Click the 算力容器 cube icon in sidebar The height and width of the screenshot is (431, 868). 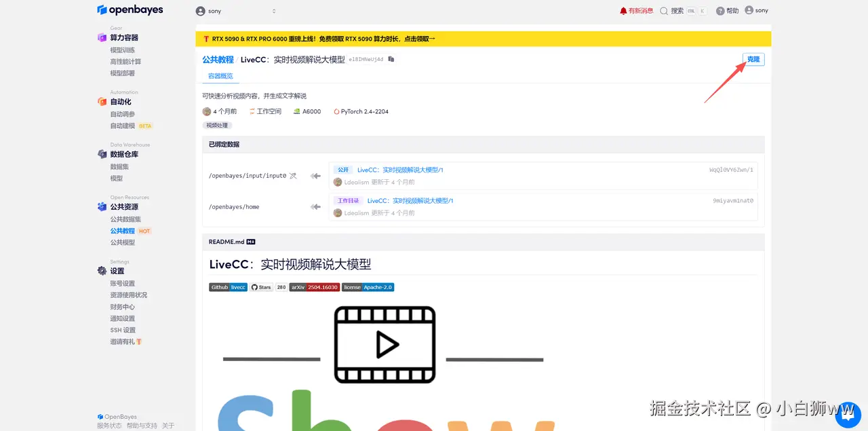102,37
